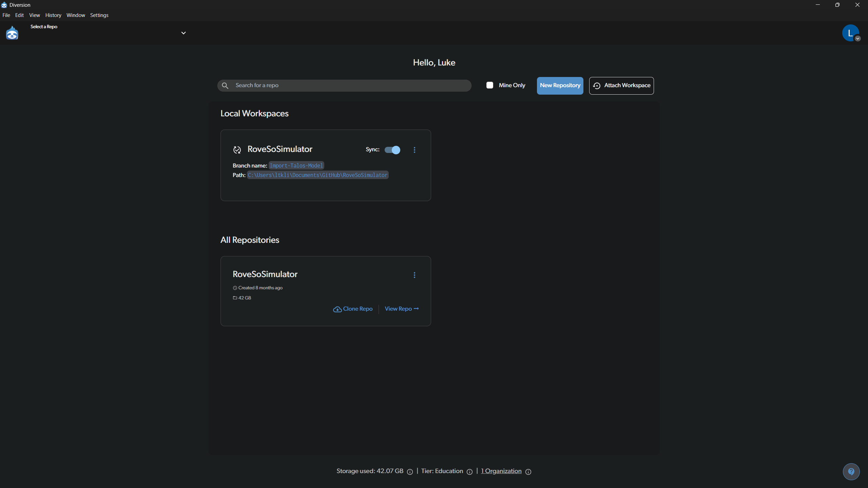
Task: Open the user avatar account dropdown
Action: pos(850,33)
